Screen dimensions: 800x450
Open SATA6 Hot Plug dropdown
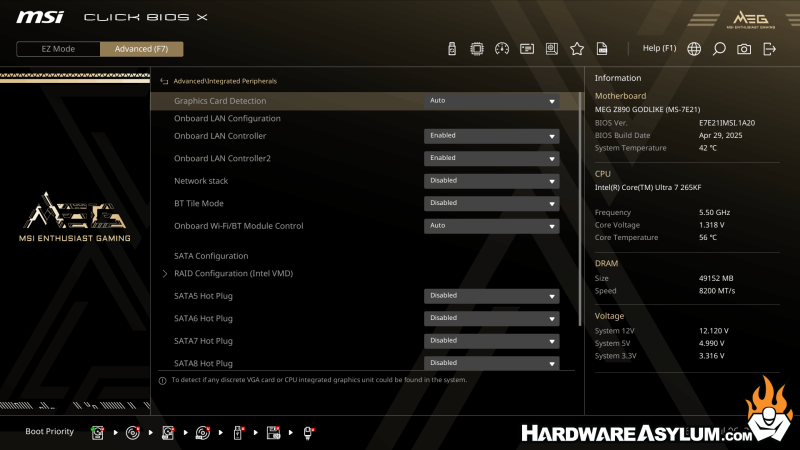pyautogui.click(x=491, y=318)
